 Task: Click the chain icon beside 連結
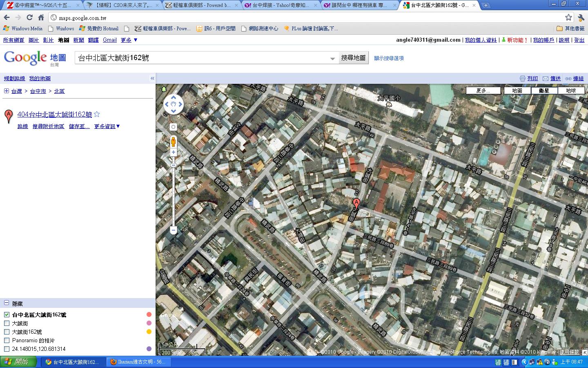(x=568, y=79)
